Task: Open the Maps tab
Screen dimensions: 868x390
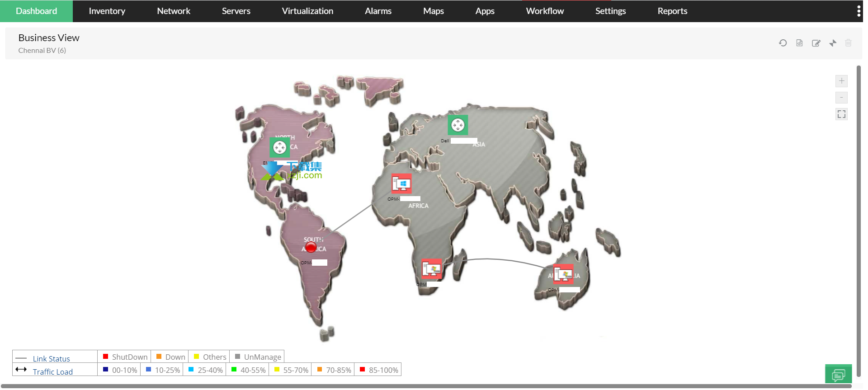Action: pos(433,11)
